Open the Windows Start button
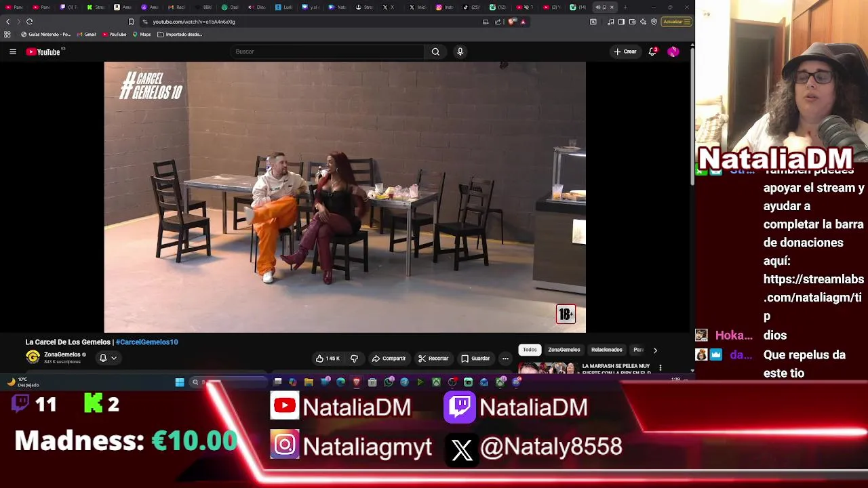The image size is (868, 488). coord(180,382)
